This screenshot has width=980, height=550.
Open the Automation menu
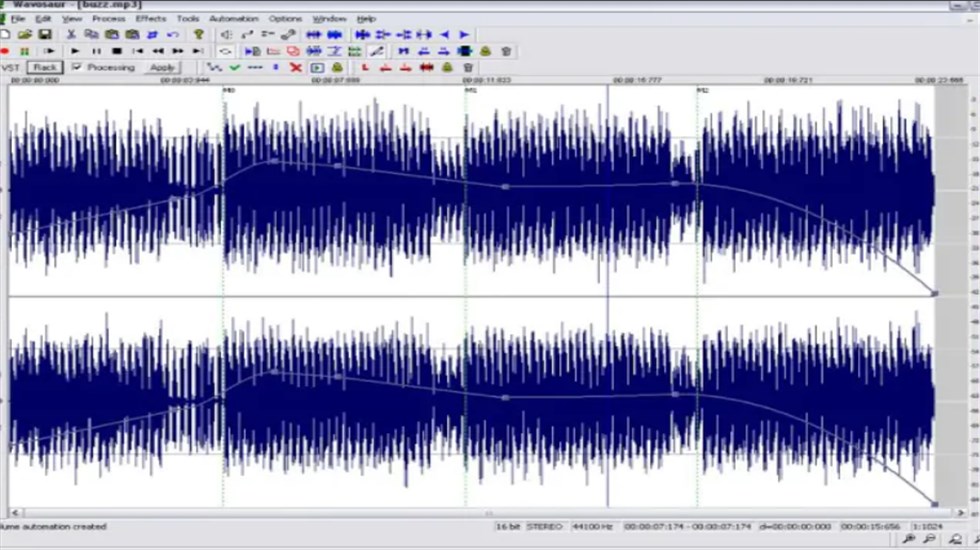click(x=234, y=19)
